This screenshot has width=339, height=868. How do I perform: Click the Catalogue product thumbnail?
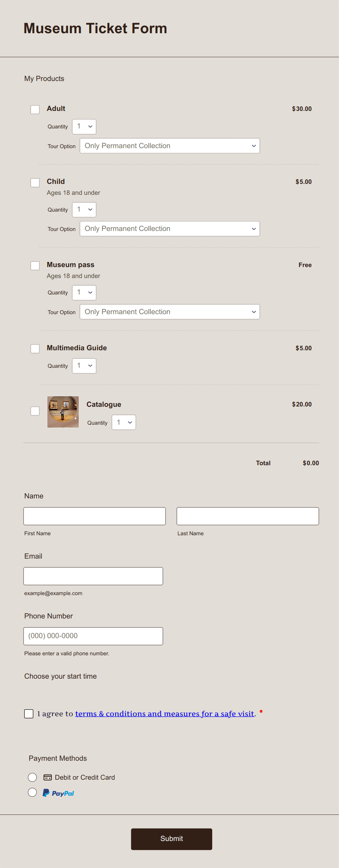pyautogui.click(x=63, y=412)
